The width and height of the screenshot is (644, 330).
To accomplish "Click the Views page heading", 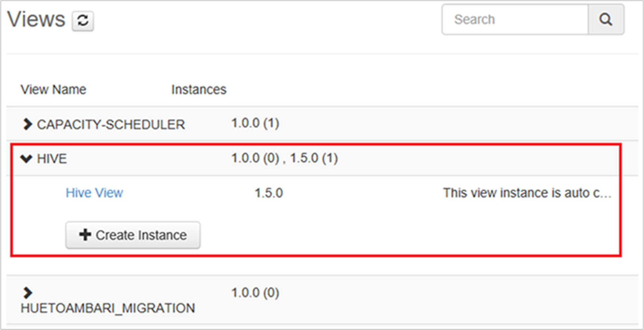I will click(x=36, y=19).
